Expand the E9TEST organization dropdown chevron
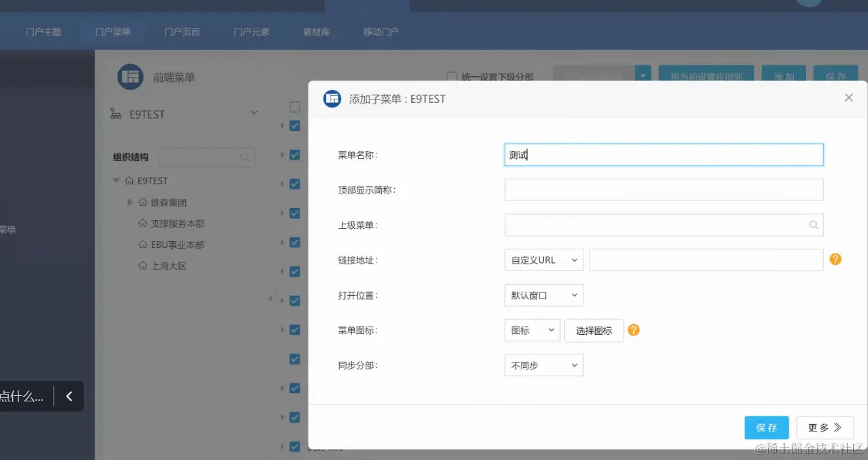This screenshot has height=460, width=868. tap(254, 112)
